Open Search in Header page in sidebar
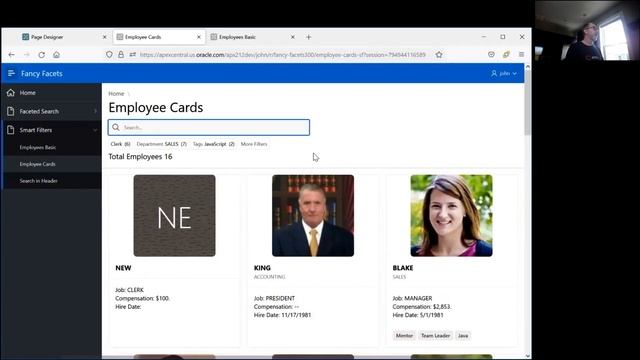 point(38,181)
